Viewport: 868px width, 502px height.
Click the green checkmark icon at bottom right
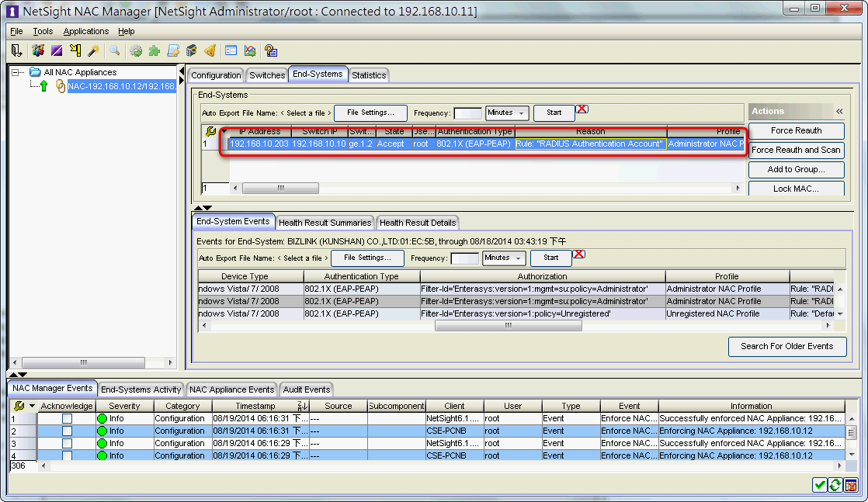819,485
